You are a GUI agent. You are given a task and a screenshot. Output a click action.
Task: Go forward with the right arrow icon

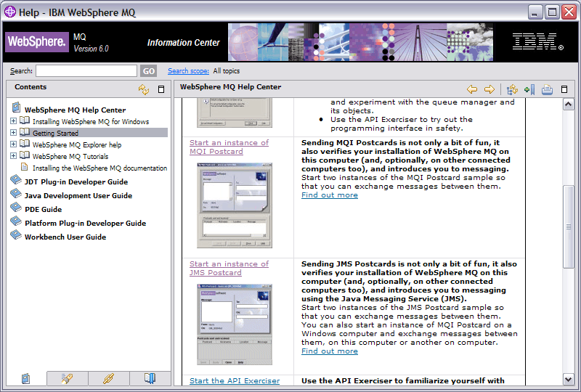pyautogui.click(x=489, y=89)
